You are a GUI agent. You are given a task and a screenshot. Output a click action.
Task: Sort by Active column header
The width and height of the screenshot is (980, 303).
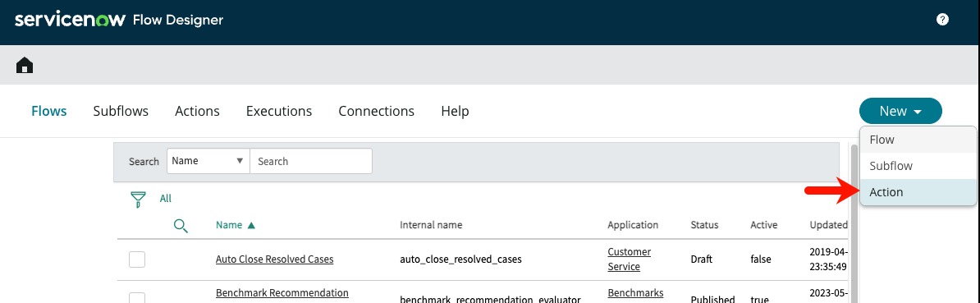tap(764, 225)
